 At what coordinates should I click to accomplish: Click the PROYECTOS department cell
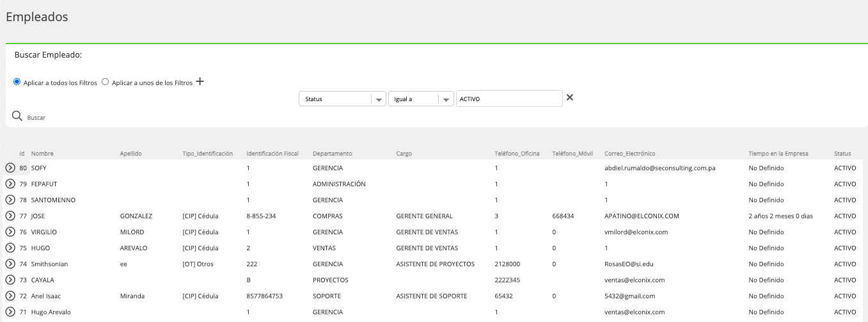(x=330, y=280)
